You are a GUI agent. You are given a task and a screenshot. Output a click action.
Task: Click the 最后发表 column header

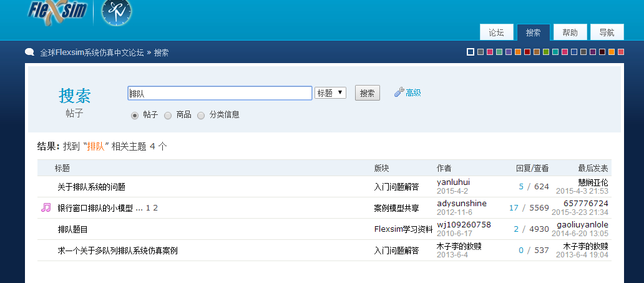(593, 168)
